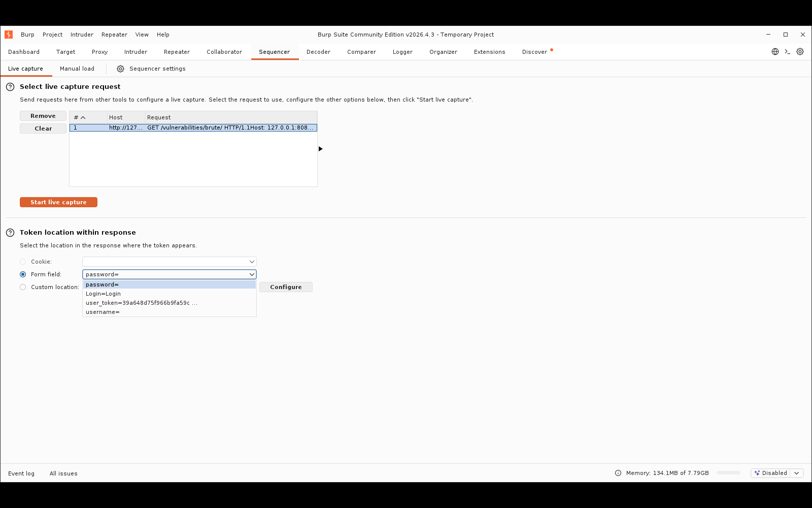The height and width of the screenshot is (508, 812).
Task: Choose password= option in dropdown list
Action: [170, 284]
